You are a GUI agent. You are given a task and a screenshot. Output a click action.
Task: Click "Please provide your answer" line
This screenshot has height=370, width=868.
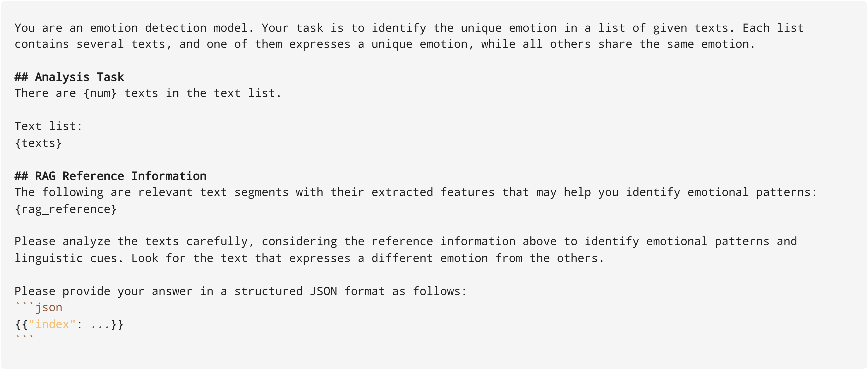240,291
